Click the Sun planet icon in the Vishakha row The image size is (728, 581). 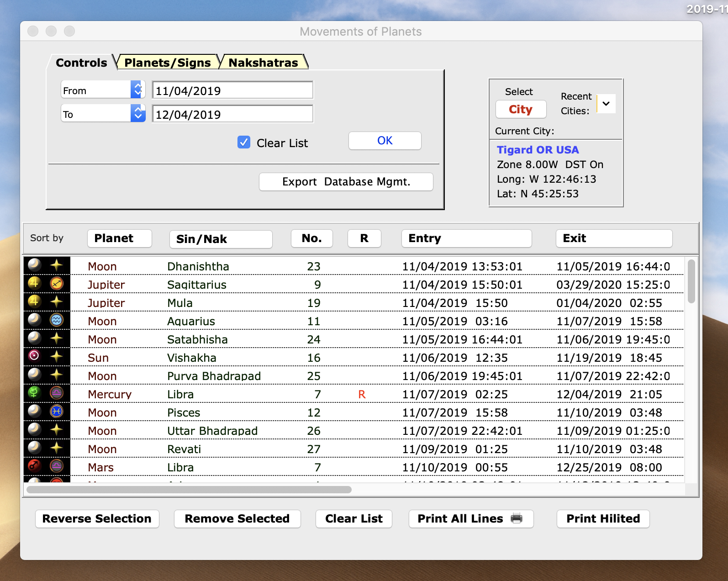click(34, 356)
